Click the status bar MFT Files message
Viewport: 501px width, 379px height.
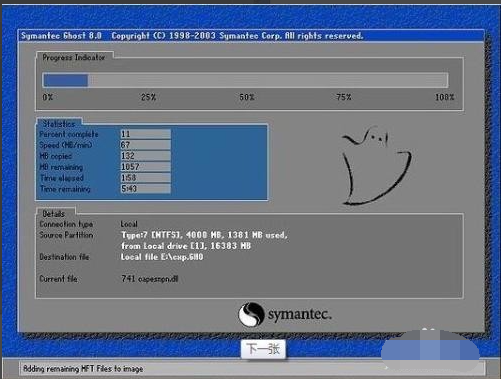point(83,369)
